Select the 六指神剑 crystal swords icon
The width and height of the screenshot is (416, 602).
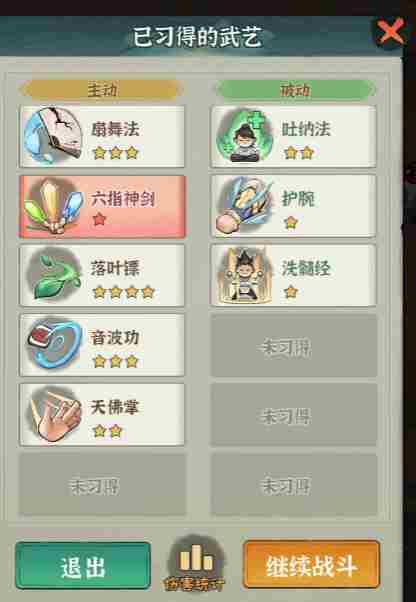tap(53, 206)
